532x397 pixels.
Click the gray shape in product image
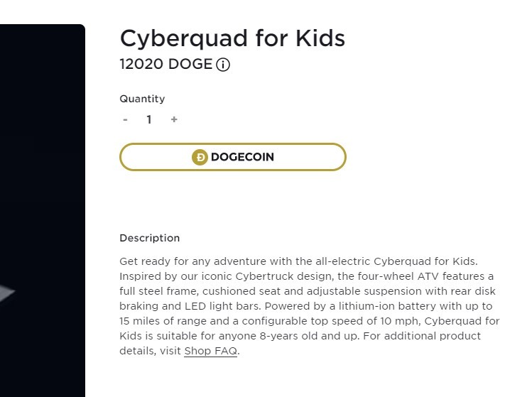[7, 293]
